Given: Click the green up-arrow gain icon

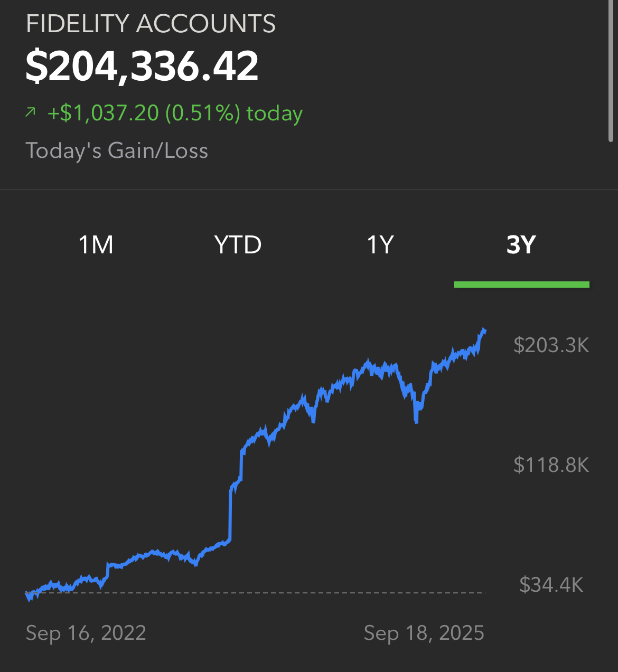Looking at the screenshot, I should pyautogui.click(x=31, y=112).
